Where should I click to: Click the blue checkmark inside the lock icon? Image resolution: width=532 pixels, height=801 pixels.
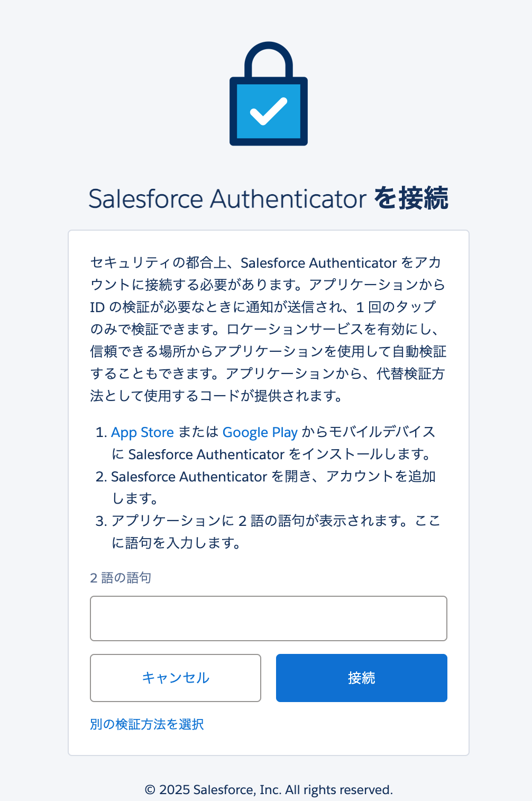[x=268, y=111]
